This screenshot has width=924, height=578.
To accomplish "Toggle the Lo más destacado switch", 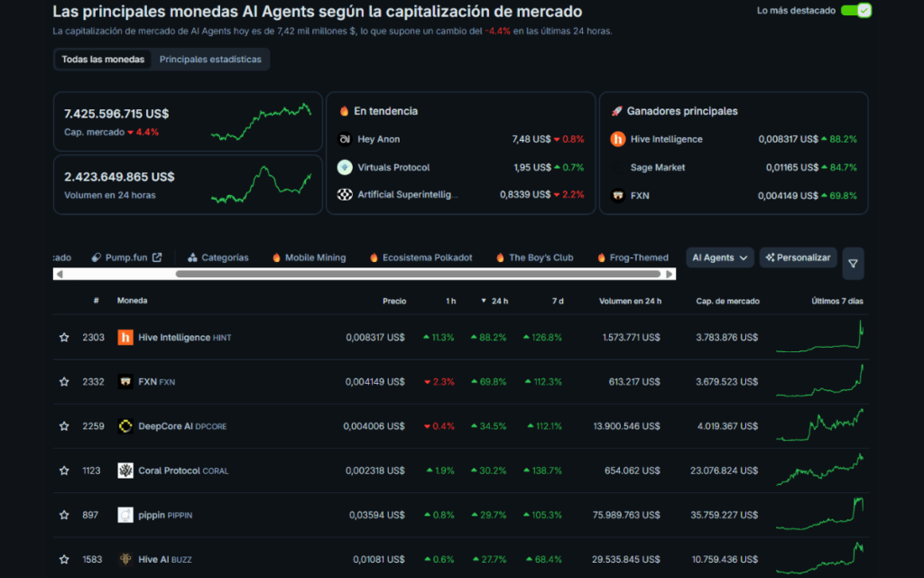I will 855,11.
